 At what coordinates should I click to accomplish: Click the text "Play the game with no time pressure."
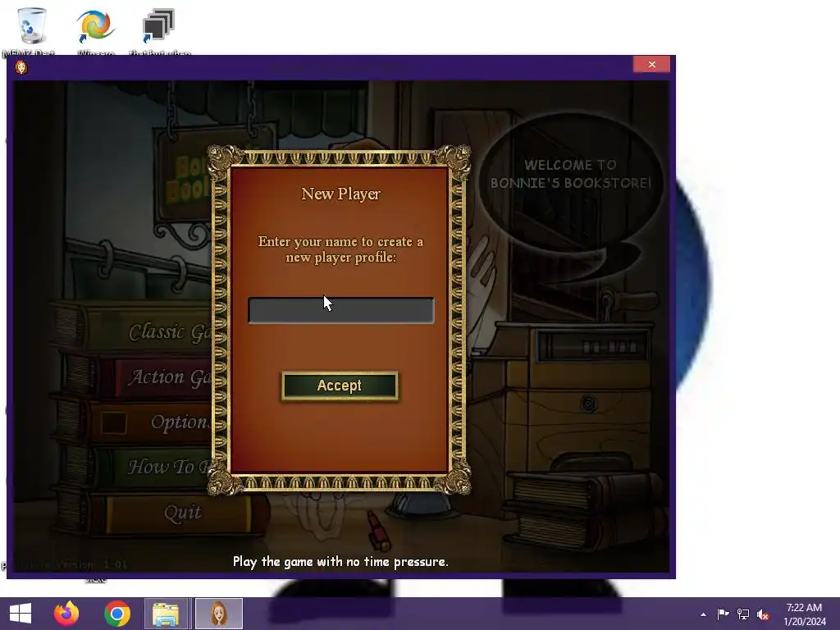pos(340,561)
